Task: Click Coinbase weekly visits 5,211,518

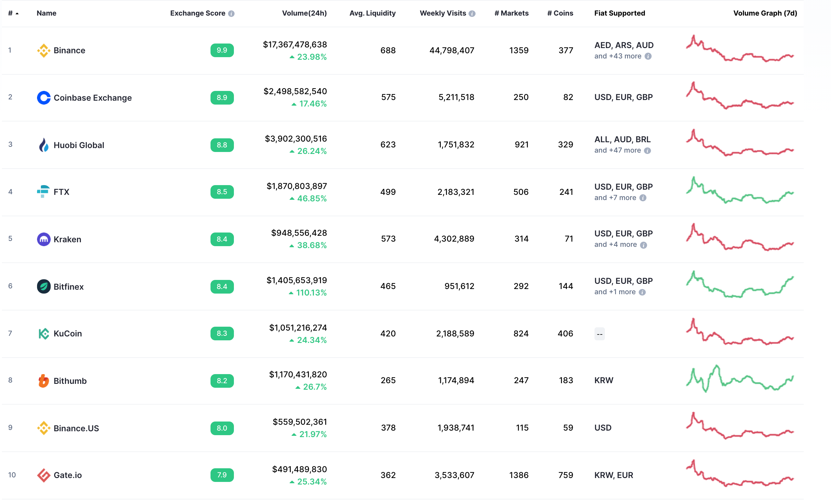Action: (x=456, y=97)
